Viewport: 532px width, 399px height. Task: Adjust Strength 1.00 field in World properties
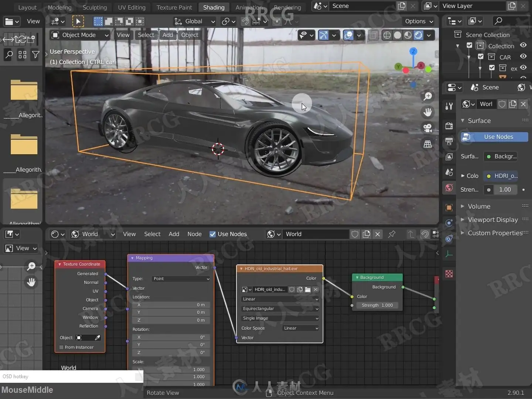505,190
